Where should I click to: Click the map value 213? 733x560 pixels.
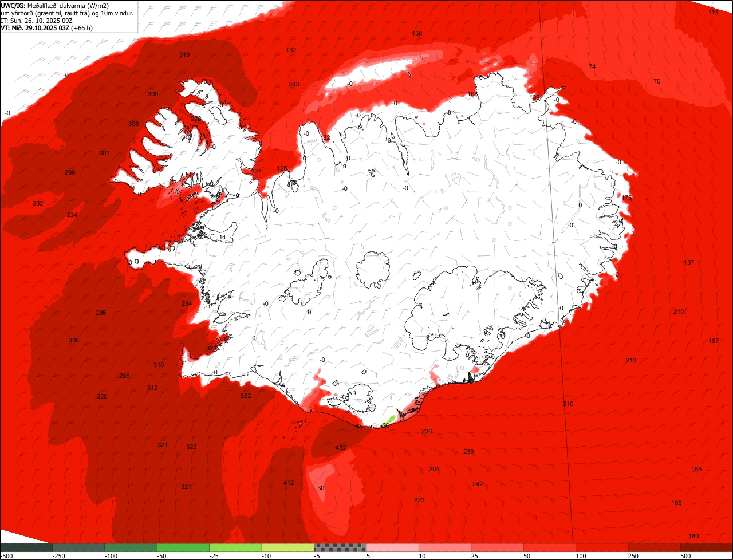pyautogui.click(x=631, y=361)
